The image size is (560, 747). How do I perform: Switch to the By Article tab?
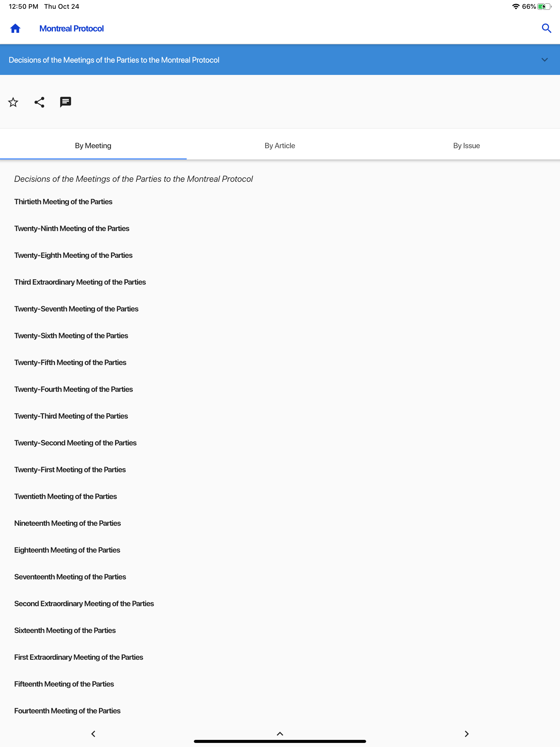[x=280, y=145]
